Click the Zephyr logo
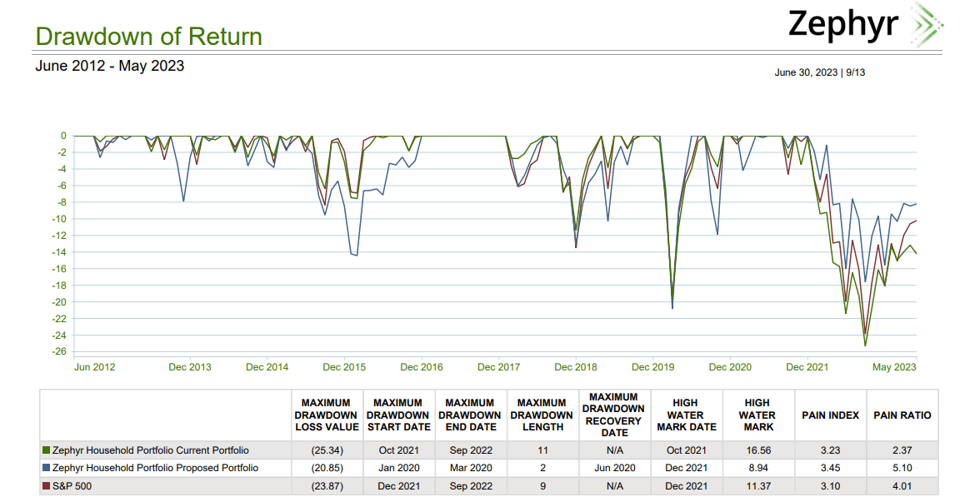Image resolution: width=980 pixels, height=502 pixels. coord(866,25)
